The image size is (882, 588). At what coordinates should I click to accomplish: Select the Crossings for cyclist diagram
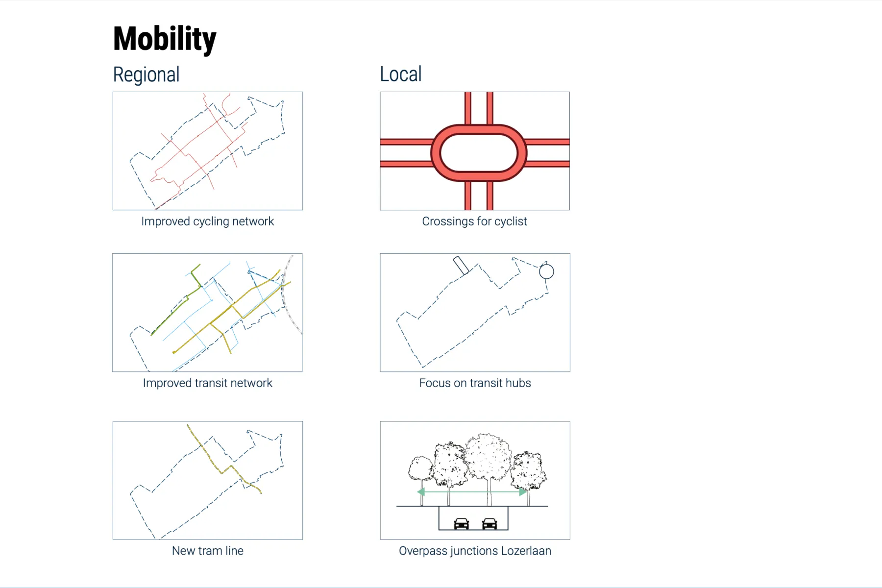474,150
